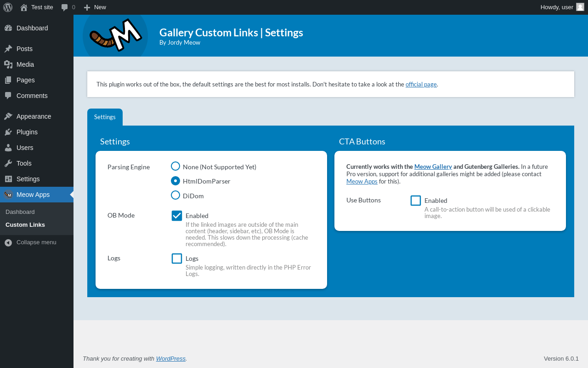Click user avatar next to Howdy, user
Screen dimensions: 588x368
[x=580, y=7]
